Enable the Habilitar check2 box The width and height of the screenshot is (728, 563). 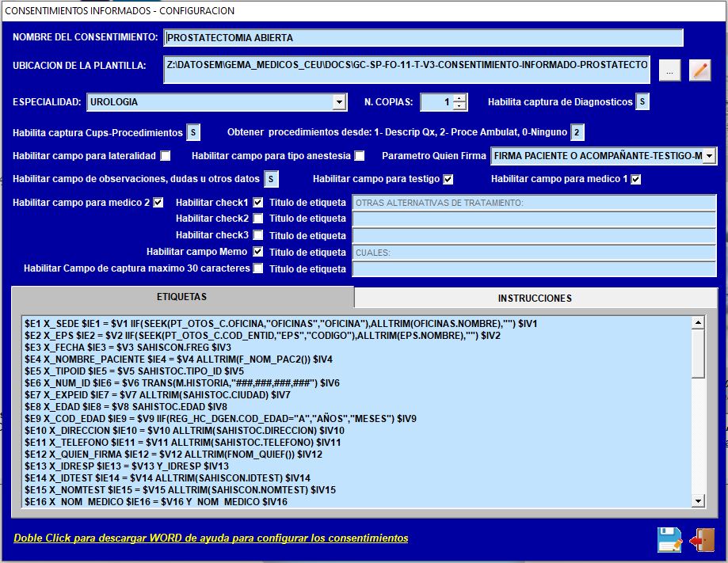click(257, 218)
